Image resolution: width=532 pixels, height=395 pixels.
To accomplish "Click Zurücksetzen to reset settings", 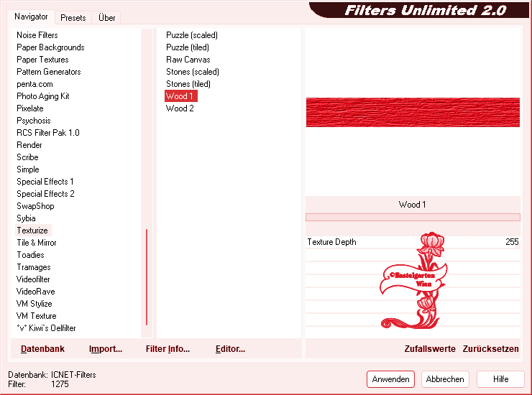I will pos(490,349).
